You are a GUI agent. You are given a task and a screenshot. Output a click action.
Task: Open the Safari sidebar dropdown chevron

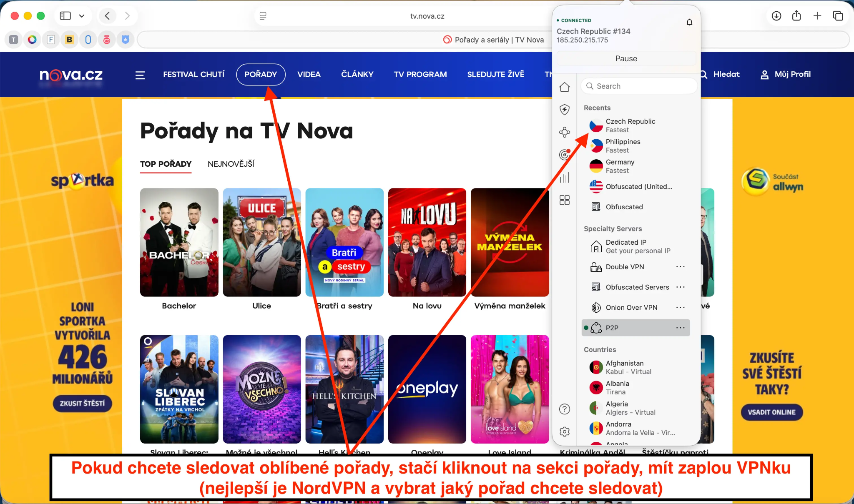pos(82,15)
